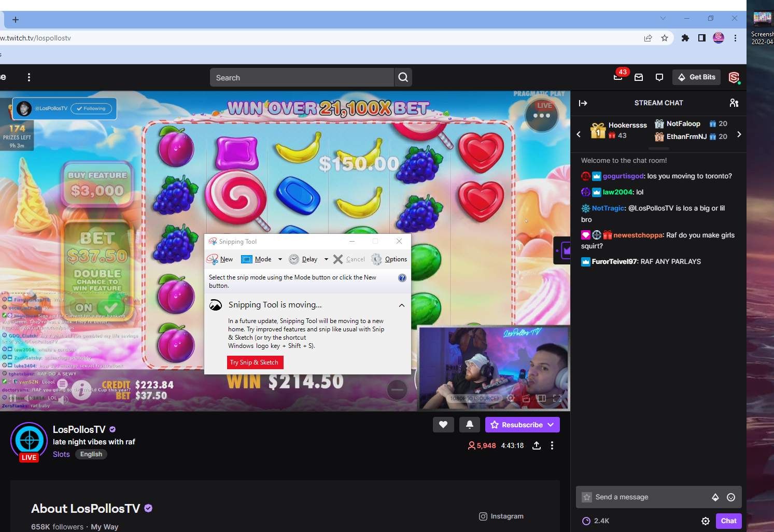Open emote picker in chat box

click(x=731, y=497)
